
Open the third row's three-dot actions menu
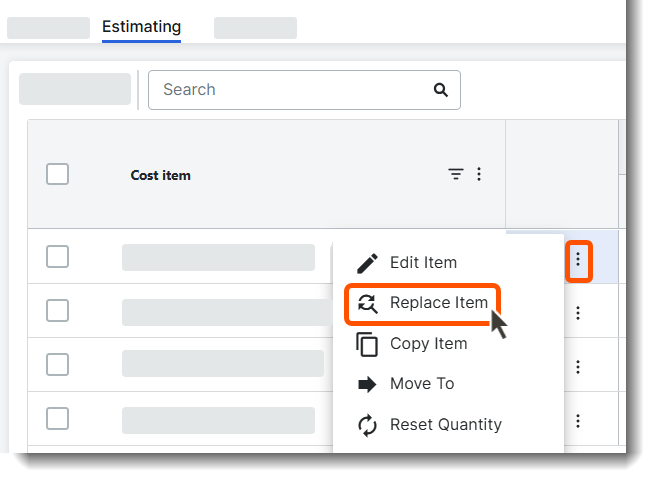click(x=578, y=367)
